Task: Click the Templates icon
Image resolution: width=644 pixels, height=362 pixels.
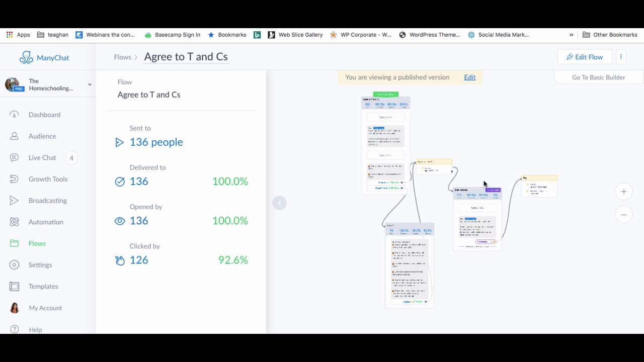Action: pyautogui.click(x=14, y=287)
